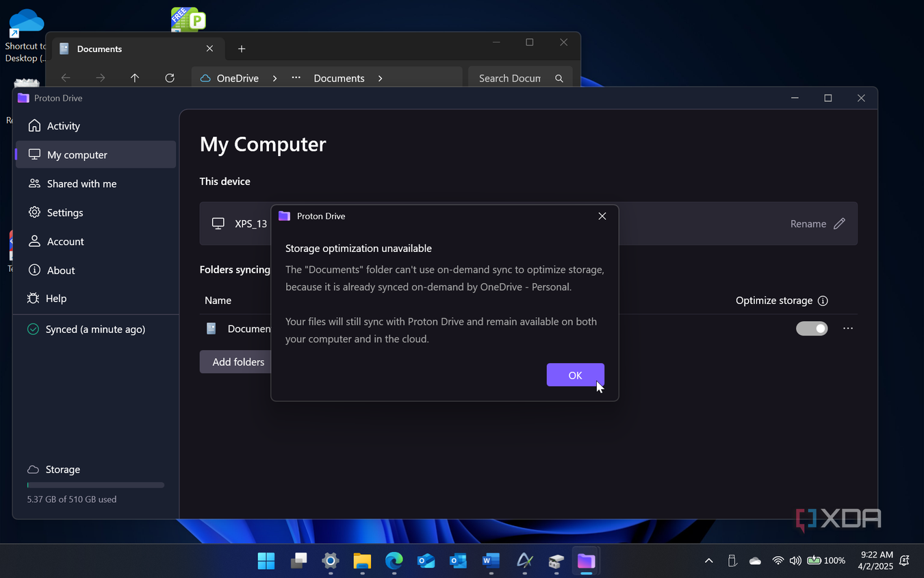Close the Documents tab in File Explorer
This screenshot has width=924, height=578.
pos(210,49)
